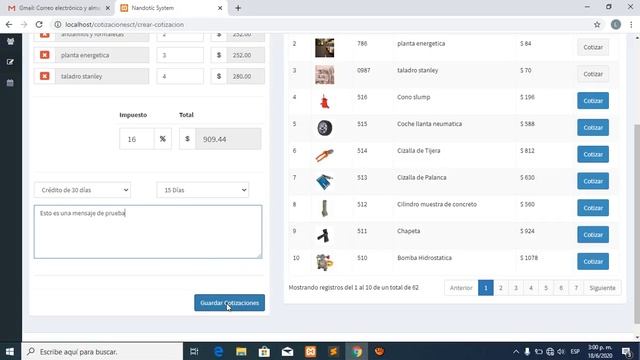Open the Windows Start menu

click(x=10, y=351)
